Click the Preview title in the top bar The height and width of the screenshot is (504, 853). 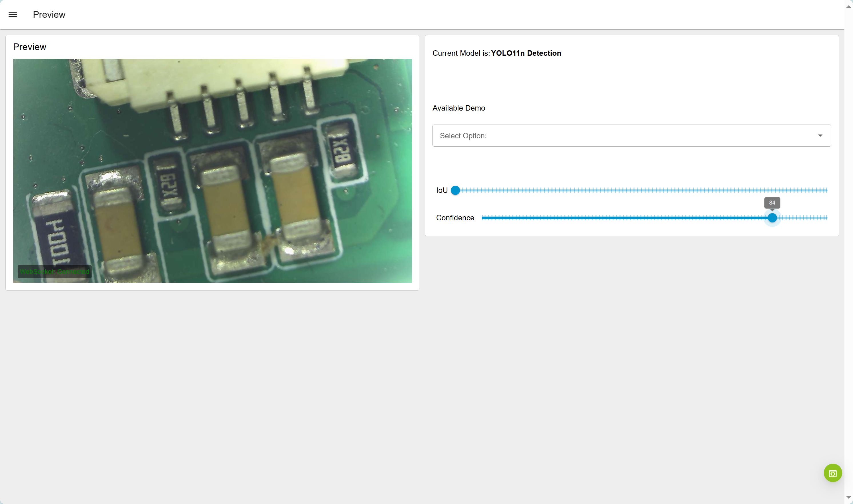(49, 15)
